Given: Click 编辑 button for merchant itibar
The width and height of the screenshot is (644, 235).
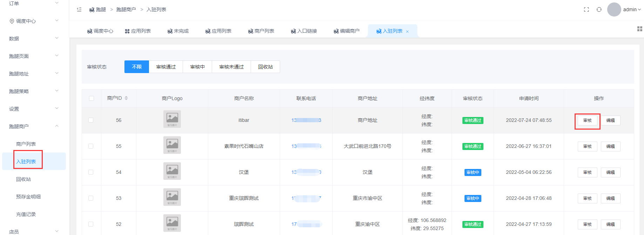Looking at the screenshot, I should point(610,120).
